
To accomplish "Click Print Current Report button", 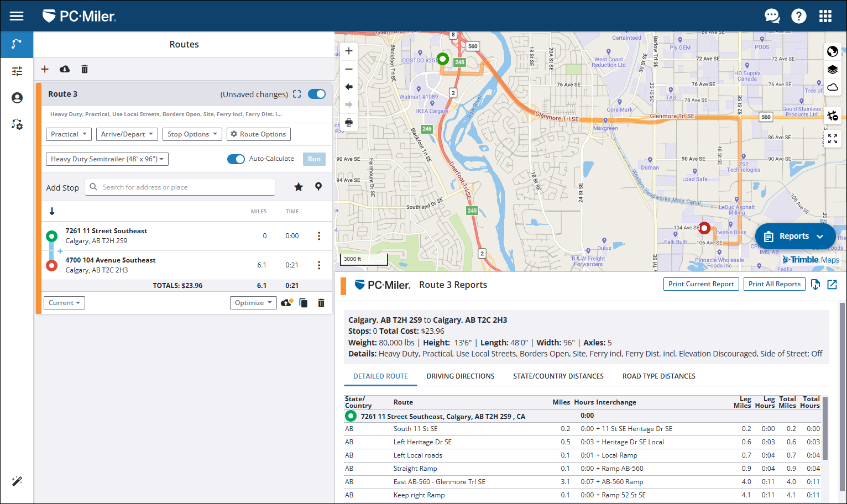I will click(700, 284).
